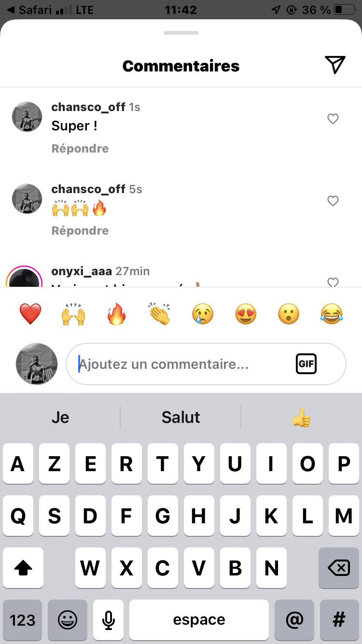This screenshot has width=362, height=644.
Task: Insert the fire quick emoji
Action: point(116,315)
